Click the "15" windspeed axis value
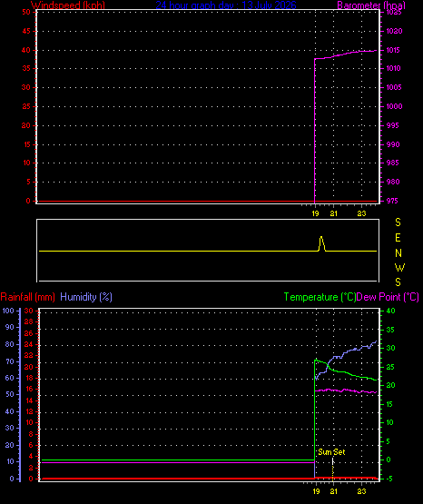The height and width of the screenshot is (504, 423). pyautogui.click(x=26, y=144)
